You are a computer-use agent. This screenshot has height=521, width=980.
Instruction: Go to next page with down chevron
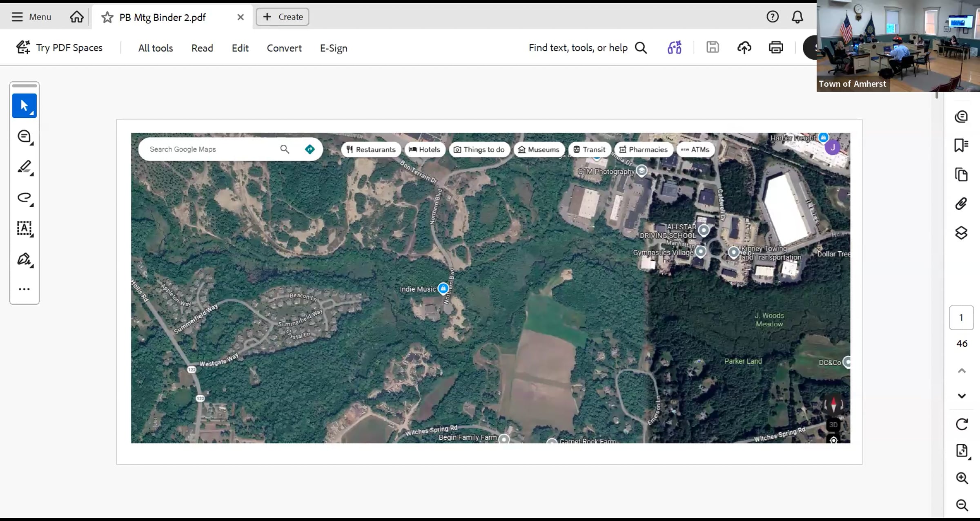(962, 396)
